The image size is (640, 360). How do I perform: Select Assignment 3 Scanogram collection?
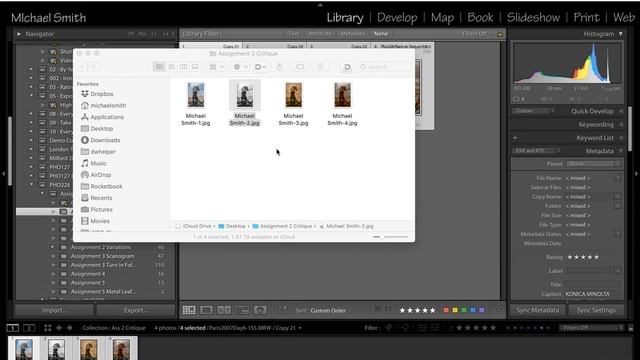103,256
